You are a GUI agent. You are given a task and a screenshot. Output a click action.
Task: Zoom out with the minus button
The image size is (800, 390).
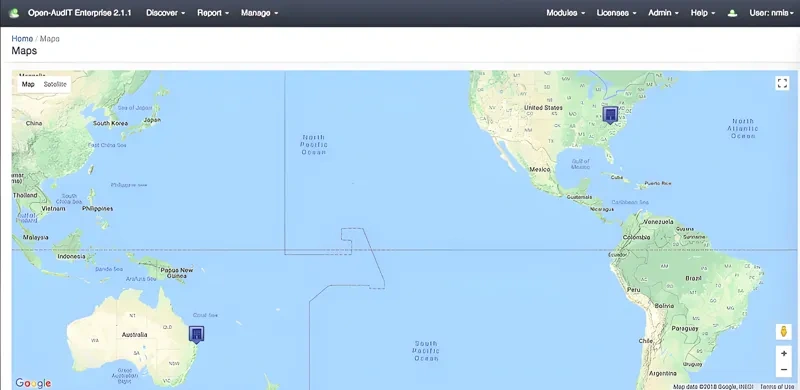tap(784, 369)
